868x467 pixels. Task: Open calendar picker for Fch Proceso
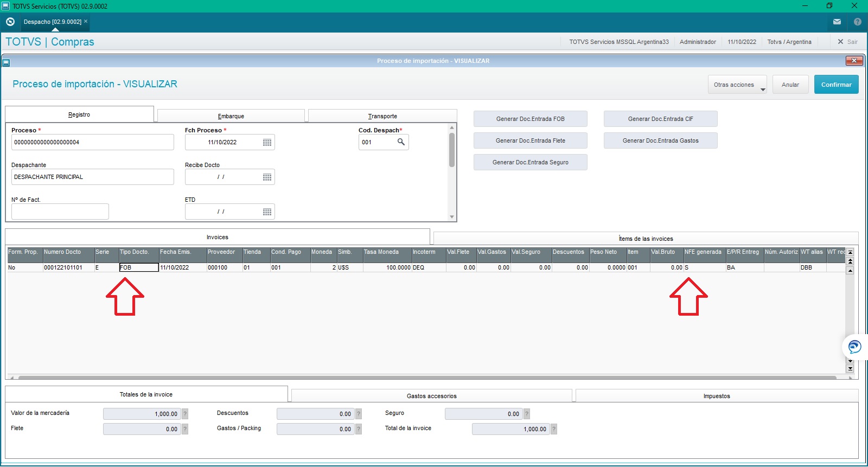pyautogui.click(x=267, y=142)
